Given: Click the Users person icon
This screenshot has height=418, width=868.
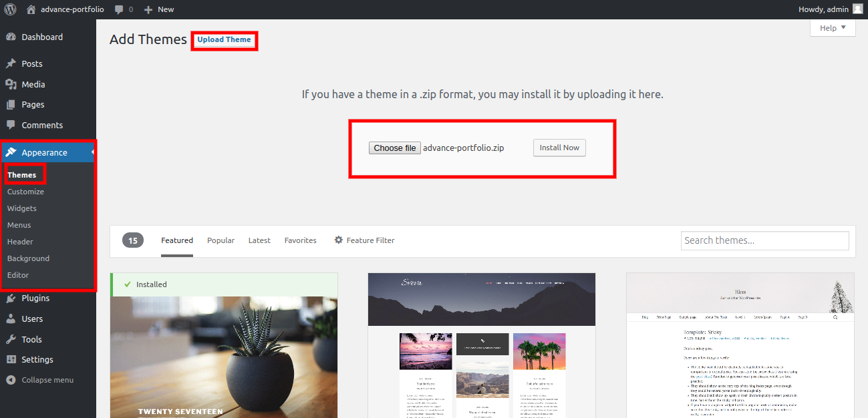Looking at the screenshot, I should (x=11, y=319).
